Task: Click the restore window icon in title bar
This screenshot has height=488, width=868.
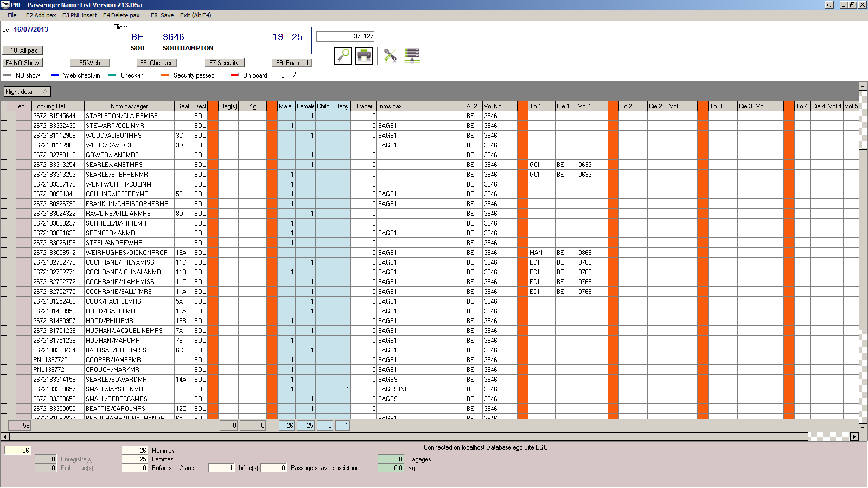Action: [852, 5]
